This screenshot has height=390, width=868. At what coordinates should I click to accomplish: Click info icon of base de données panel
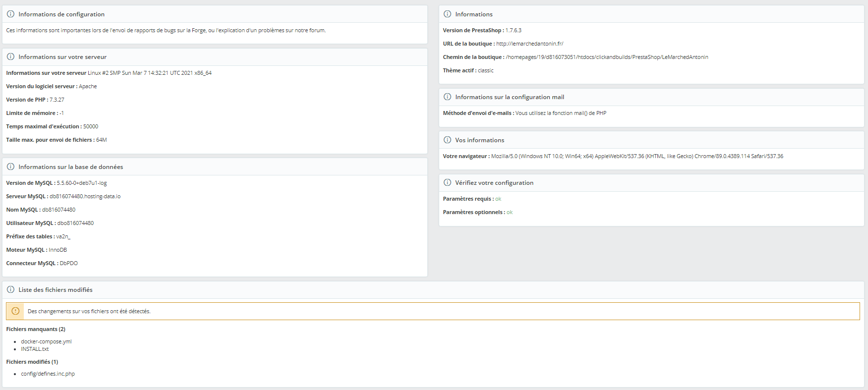pyautogui.click(x=10, y=167)
